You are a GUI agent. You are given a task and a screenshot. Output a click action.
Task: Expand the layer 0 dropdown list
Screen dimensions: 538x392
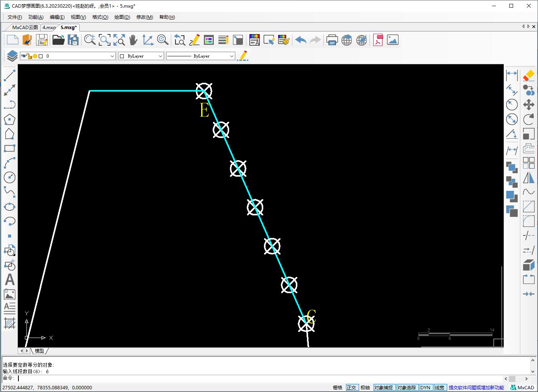(x=112, y=56)
